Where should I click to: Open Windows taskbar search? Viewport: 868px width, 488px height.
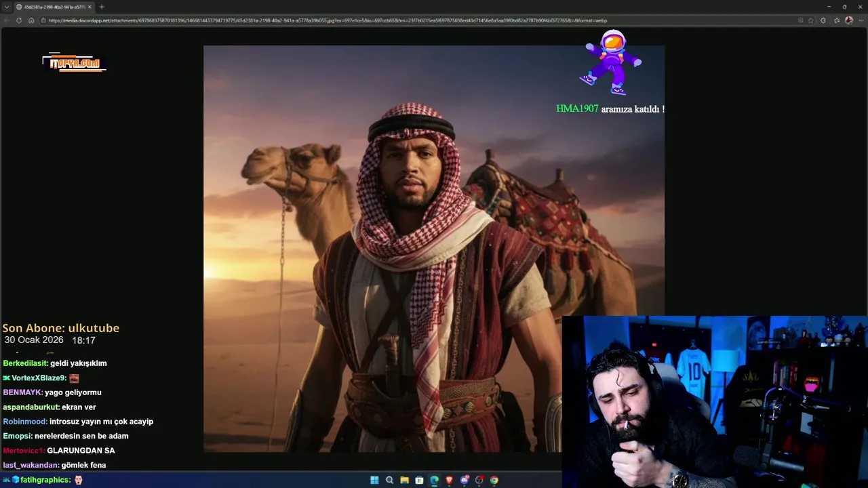389,480
